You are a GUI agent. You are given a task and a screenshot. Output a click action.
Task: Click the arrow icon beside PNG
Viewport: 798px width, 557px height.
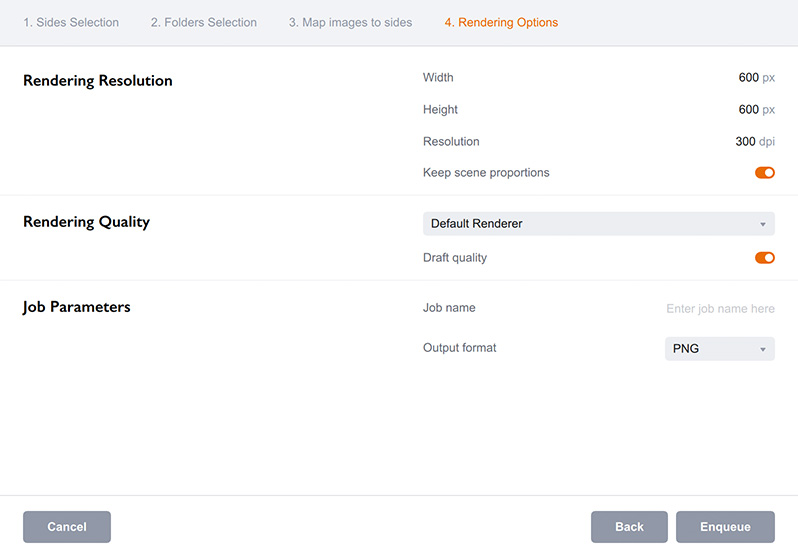pos(762,350)
